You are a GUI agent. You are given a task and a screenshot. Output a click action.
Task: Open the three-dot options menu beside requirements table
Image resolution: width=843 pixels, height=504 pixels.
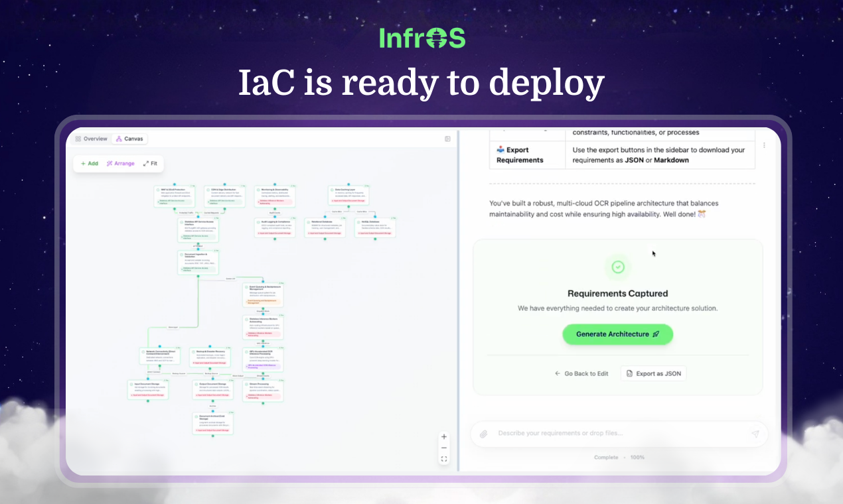pyautogui.click(x=764, y=145)
